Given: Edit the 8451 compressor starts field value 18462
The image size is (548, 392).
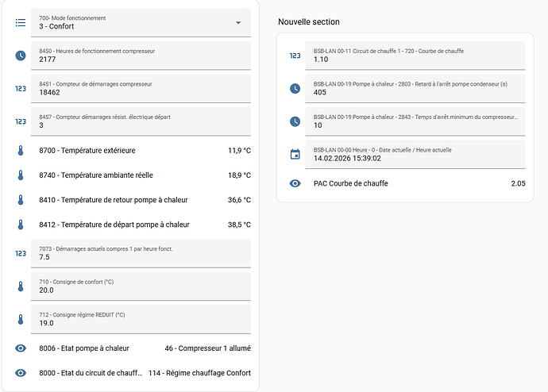Looking at the screenshot, I should pyautogui.click(x=141, y=89).
